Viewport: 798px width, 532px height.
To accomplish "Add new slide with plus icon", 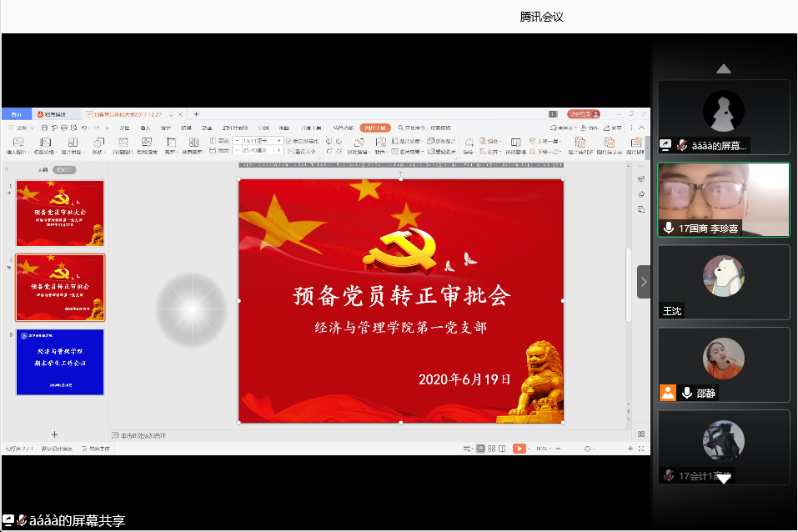I will tap(55, 434).
